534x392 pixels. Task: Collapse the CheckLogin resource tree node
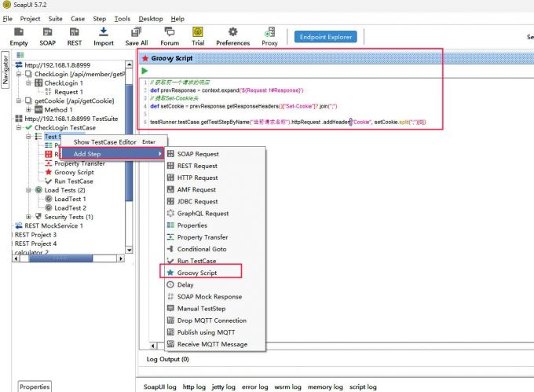[19, 74]
